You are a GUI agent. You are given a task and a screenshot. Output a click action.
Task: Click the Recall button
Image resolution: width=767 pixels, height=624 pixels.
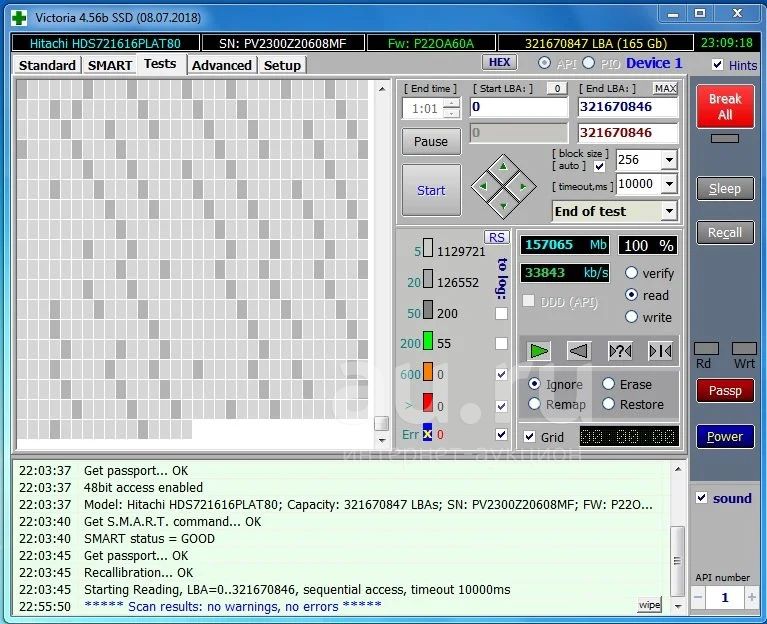(x=725, y=232)
